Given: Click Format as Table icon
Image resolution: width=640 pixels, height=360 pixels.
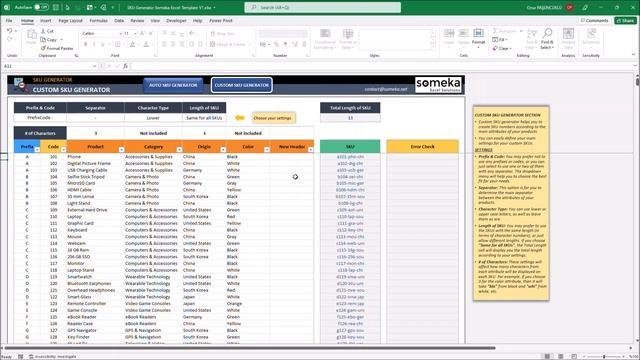Looking at the screenshot, I should tap(348, 34).
